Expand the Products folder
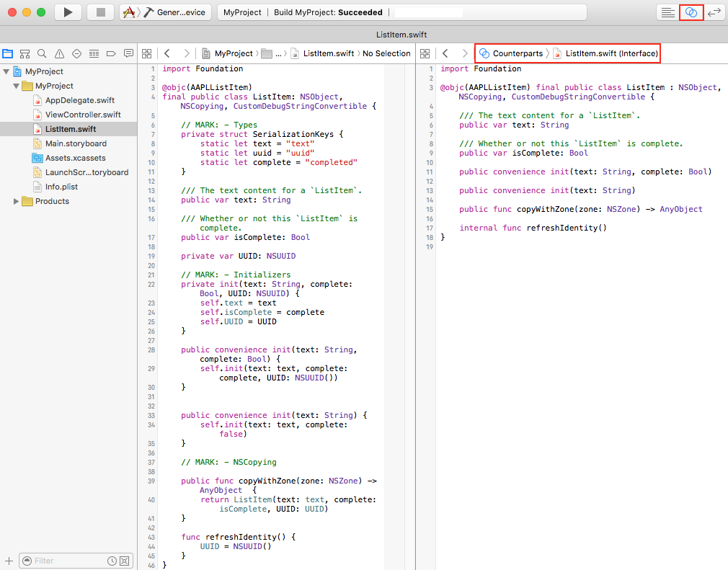This screenshot has width=728, height=570. tap(17, 201)
